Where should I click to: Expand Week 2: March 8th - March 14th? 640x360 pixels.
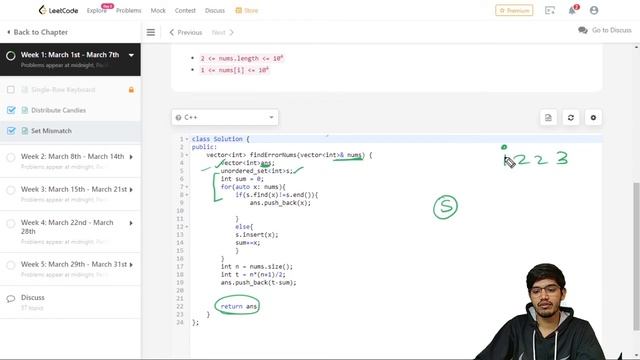pos(131,157)
